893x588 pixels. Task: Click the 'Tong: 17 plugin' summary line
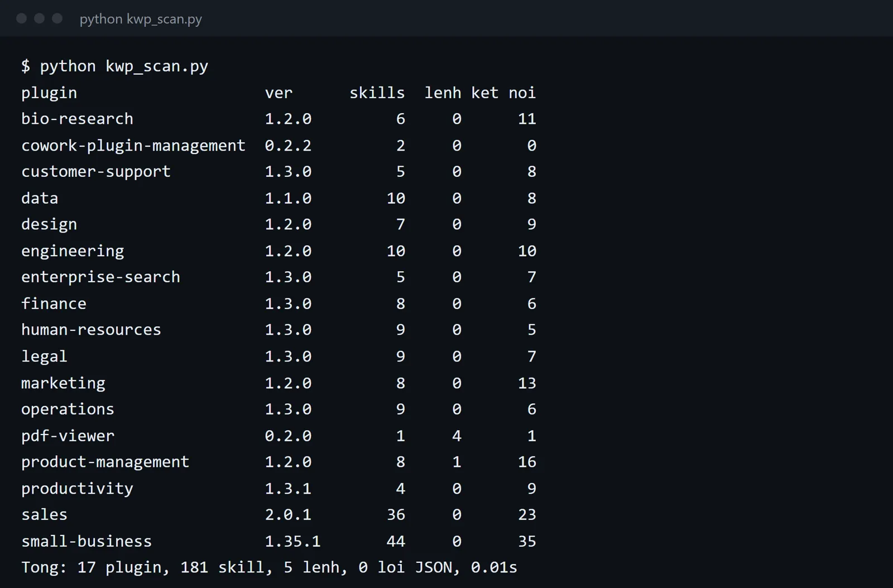269,568
